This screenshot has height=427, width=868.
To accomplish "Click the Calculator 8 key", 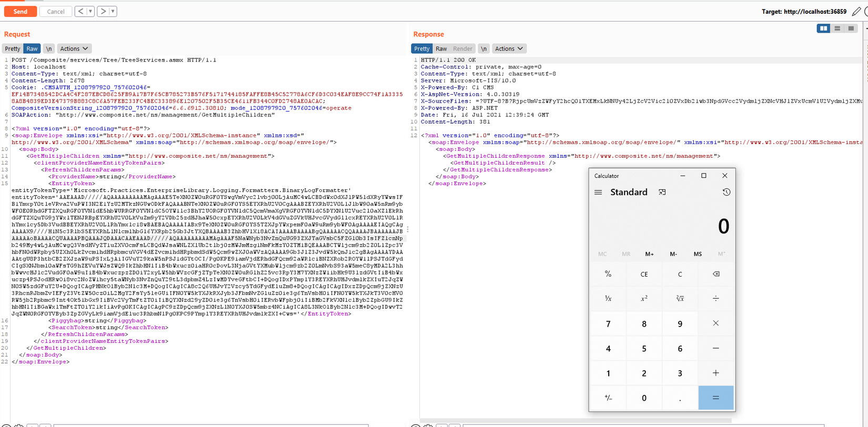I will pos(644,323).
